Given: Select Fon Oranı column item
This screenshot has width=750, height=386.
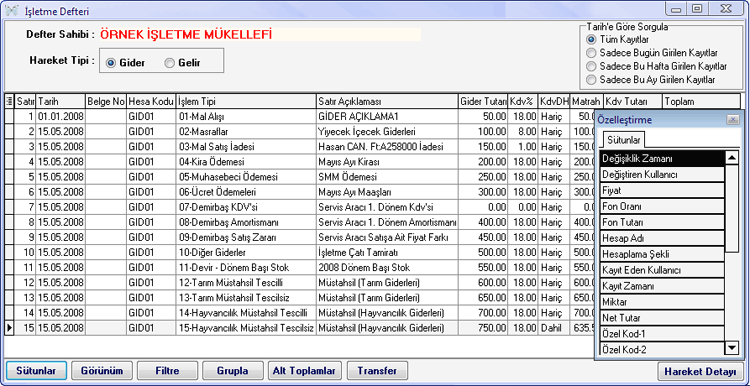Looking at the screenshot, I should pos(662,207).
